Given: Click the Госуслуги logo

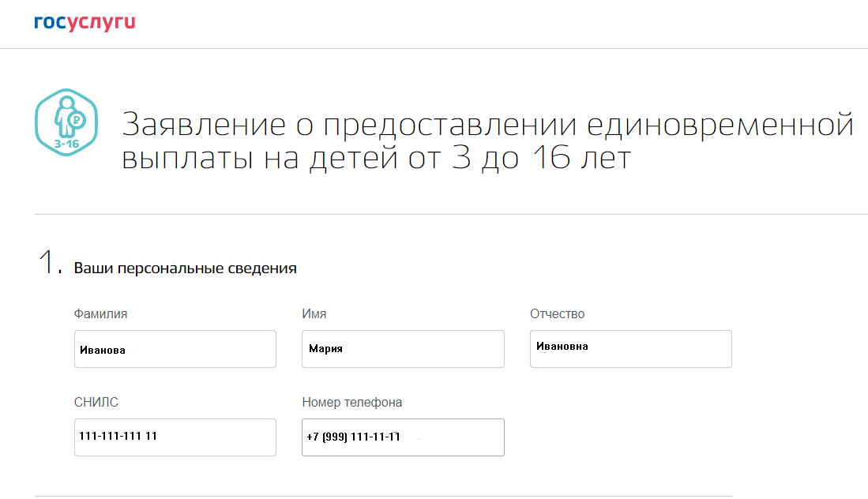Looking at the screenshot, I should 85,22.
